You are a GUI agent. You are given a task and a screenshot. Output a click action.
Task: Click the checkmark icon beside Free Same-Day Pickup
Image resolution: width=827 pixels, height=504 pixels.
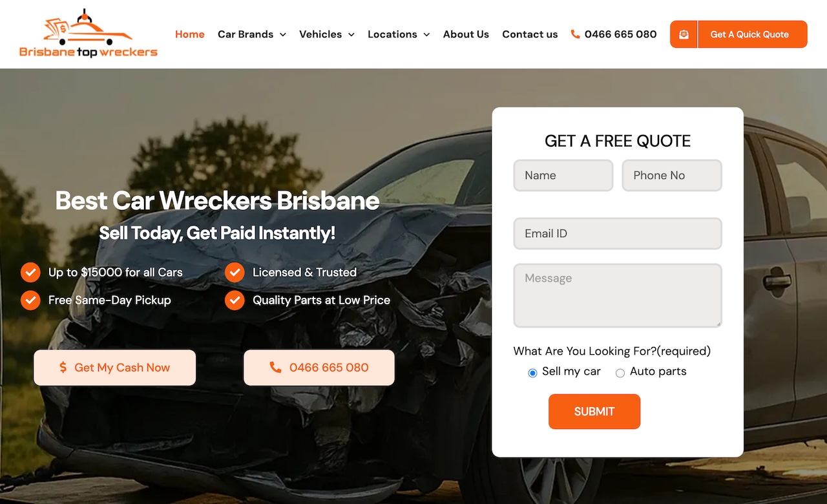(30, 300)
